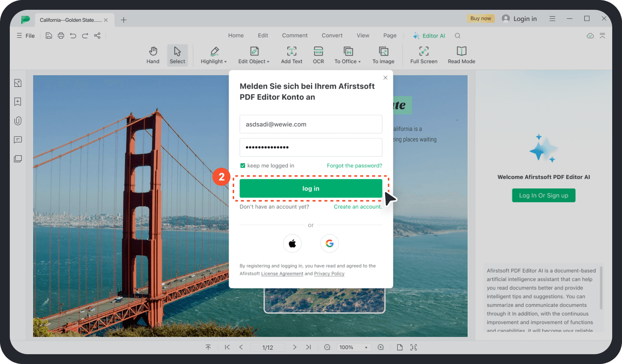The image size is (622, 364).
Task: Uncheck the keep me logged in checkbox
Action: (x=243, y=165)
